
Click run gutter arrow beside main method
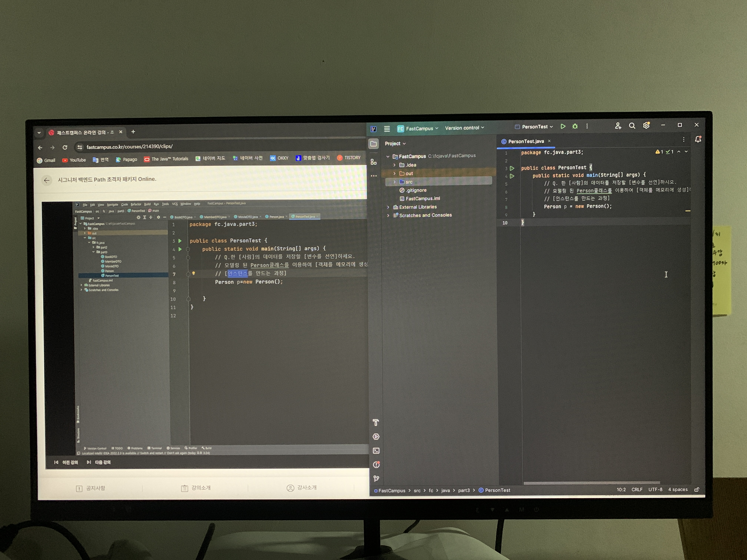pos(512,176)
